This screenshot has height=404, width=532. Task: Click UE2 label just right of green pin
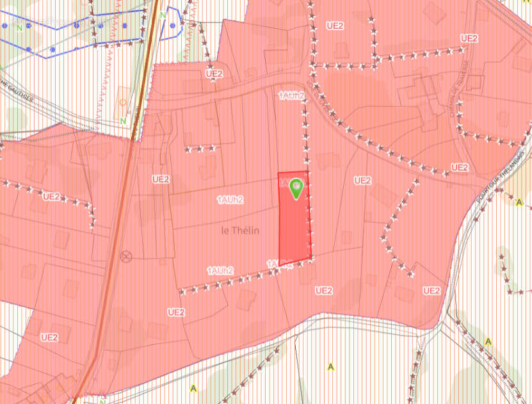[362, 180]
